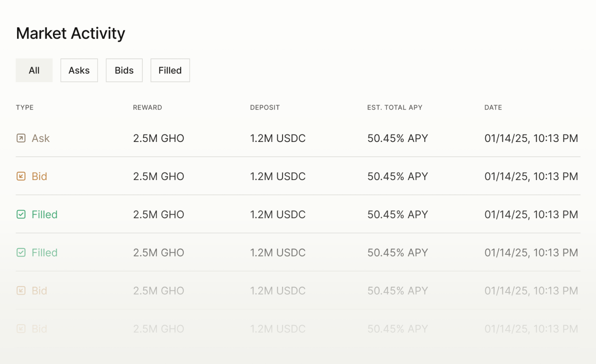Click the DEPOSIT column header

[265, 107]
